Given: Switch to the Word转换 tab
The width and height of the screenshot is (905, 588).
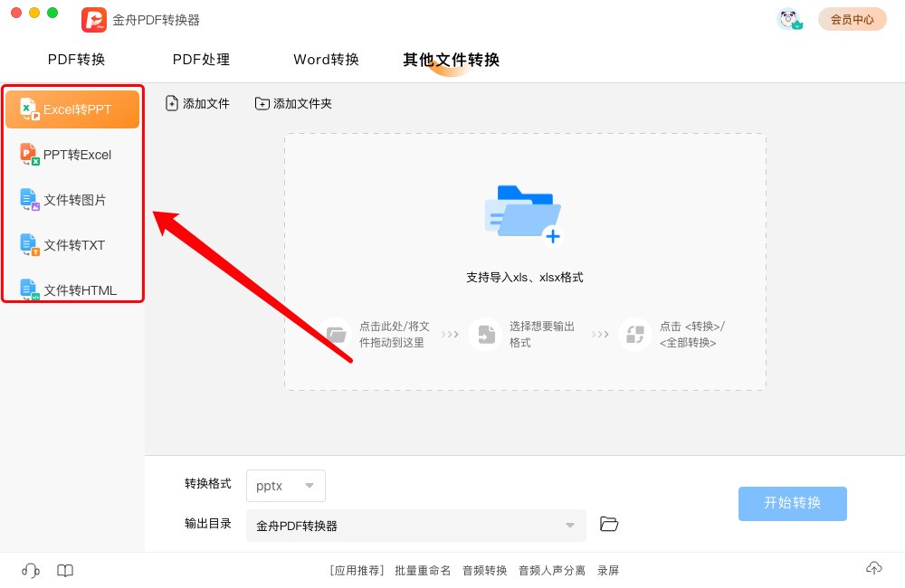Looking at the screenshot, I should coord(325,59).
